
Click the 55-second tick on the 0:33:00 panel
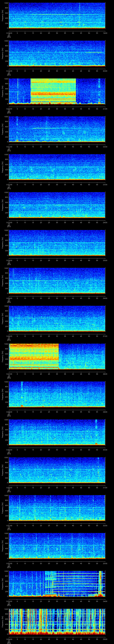pos(97,601)
